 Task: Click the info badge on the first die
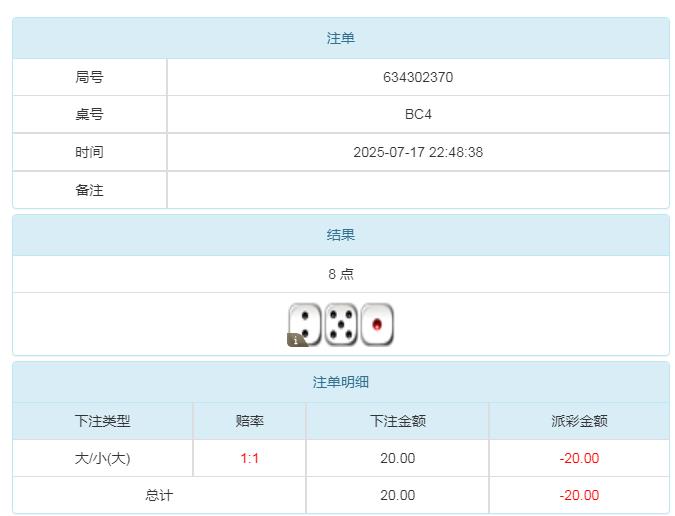pyautogui.click(x=297, y=340)
